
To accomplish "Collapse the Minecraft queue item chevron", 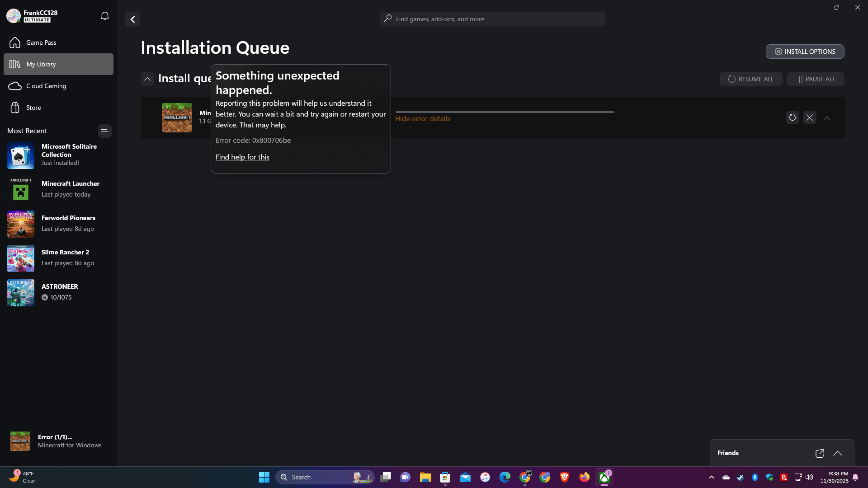I will click(827, 118).
